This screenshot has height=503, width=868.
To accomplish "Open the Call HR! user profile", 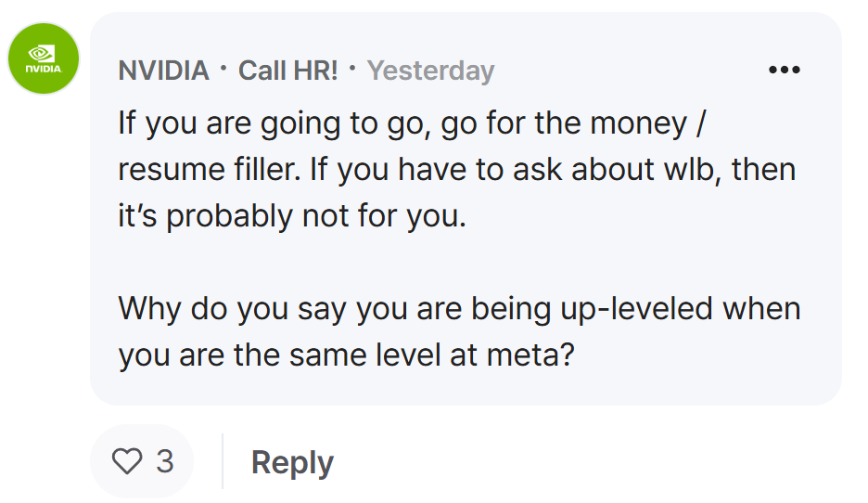I will point(287,71).
